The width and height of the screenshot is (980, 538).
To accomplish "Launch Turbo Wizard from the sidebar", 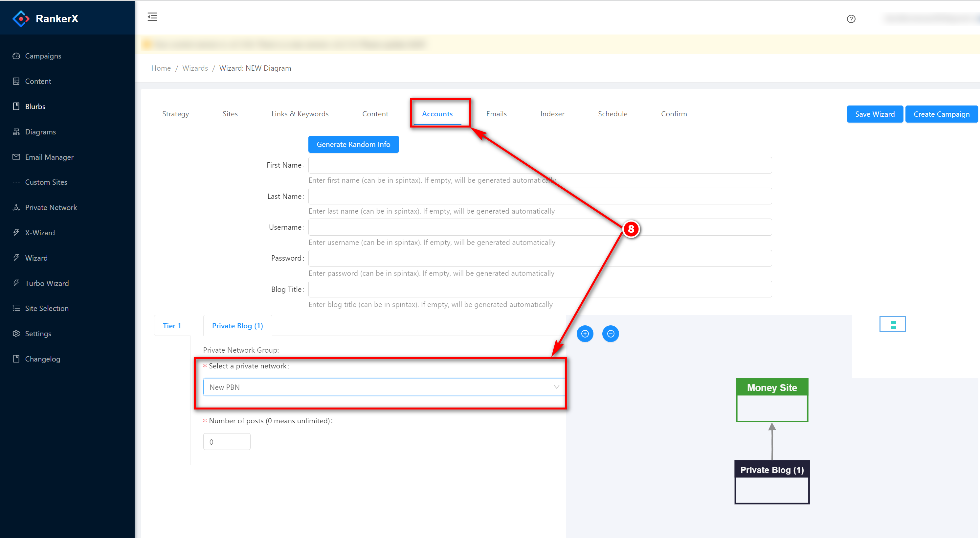I will point(46,283).
